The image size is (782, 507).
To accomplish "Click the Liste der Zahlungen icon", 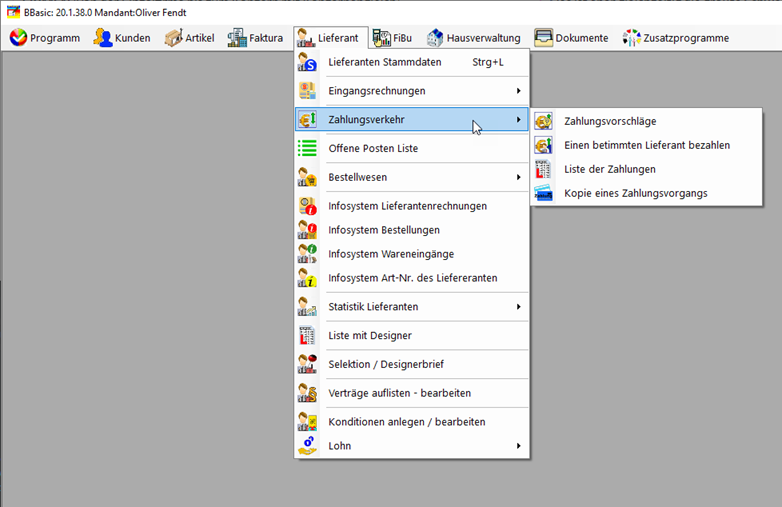I will 544,169.
